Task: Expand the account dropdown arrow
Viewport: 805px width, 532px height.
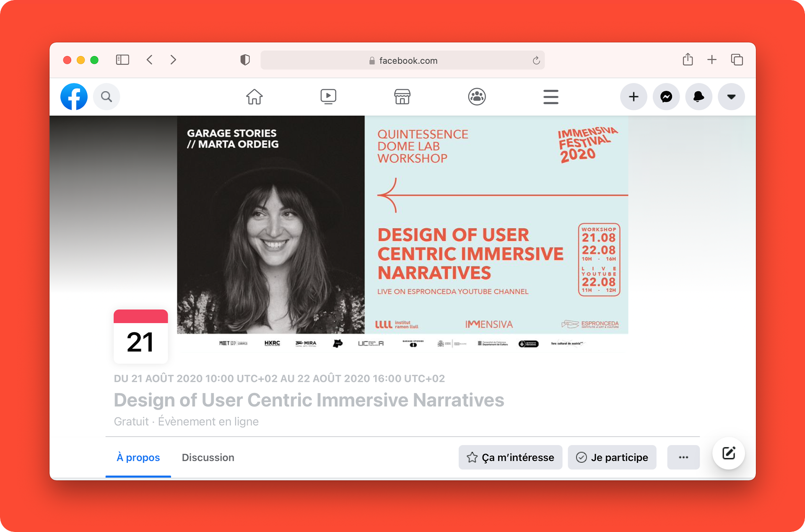Action: coord(731,97)
